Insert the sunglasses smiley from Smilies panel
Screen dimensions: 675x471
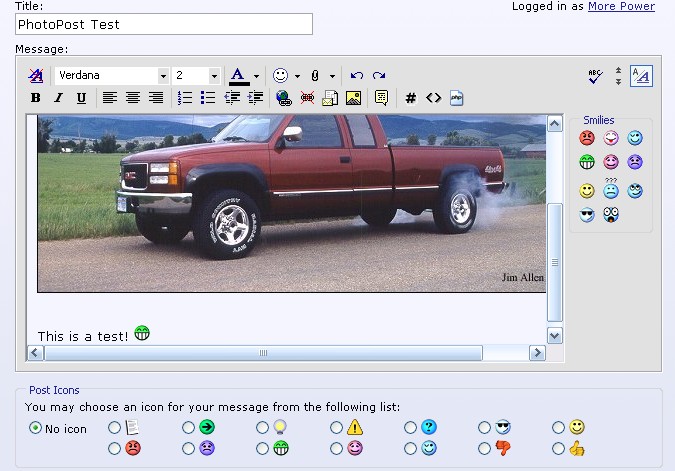click(x=587, y=214)
